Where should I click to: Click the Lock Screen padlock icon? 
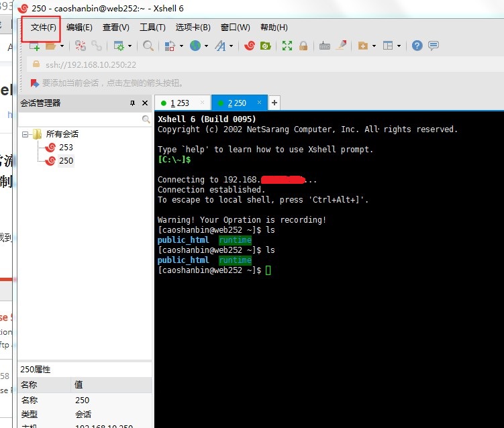click(x=303, y=46)
